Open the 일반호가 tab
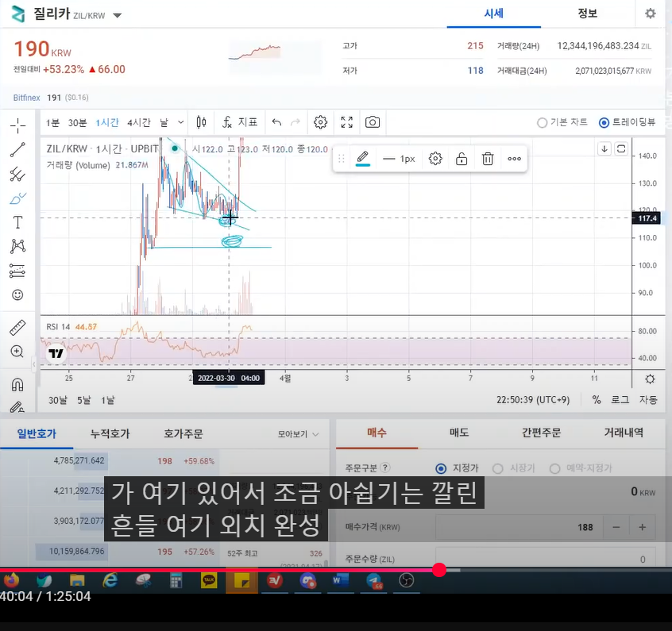 (37, 434)
